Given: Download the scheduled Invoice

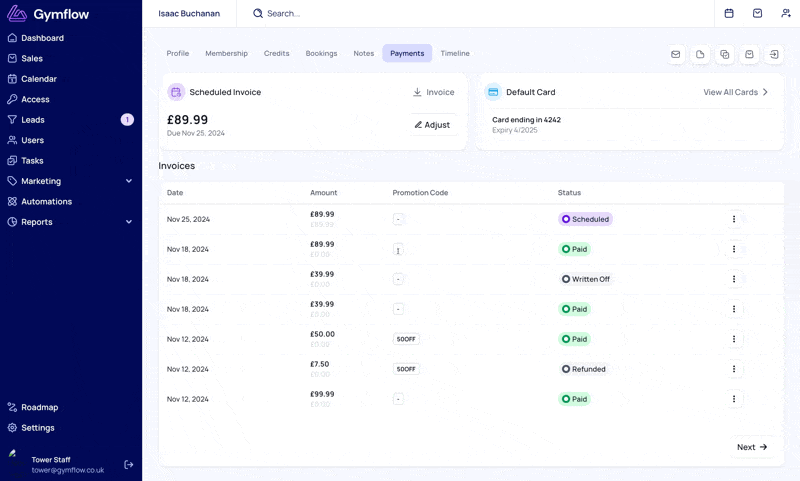Looking at the screenshot, I should tap(433, 92).
